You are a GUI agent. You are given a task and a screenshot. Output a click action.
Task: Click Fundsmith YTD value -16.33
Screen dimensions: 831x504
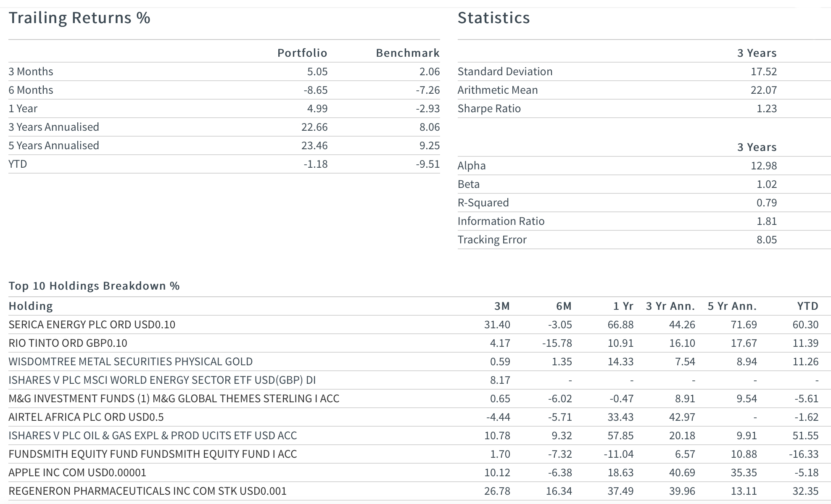pos(804,454)
